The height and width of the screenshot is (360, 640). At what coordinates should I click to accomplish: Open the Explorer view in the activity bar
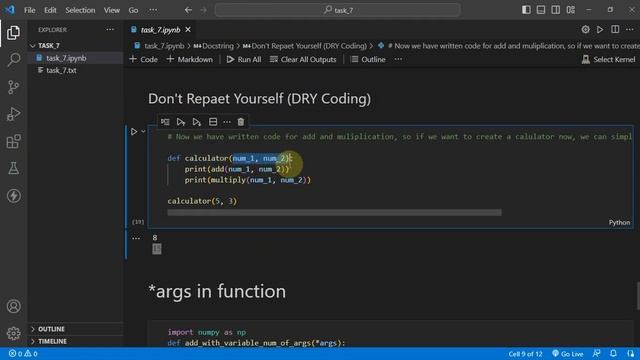click(x=13, y=33)
